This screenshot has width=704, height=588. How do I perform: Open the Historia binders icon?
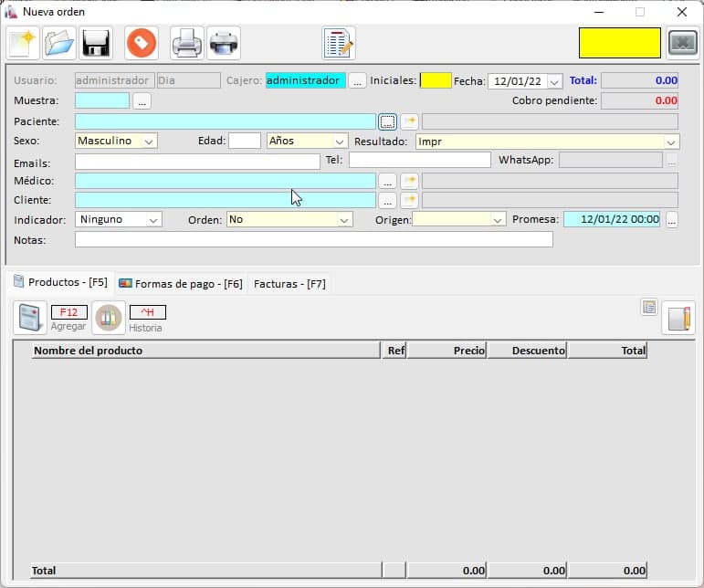(109, 318)
